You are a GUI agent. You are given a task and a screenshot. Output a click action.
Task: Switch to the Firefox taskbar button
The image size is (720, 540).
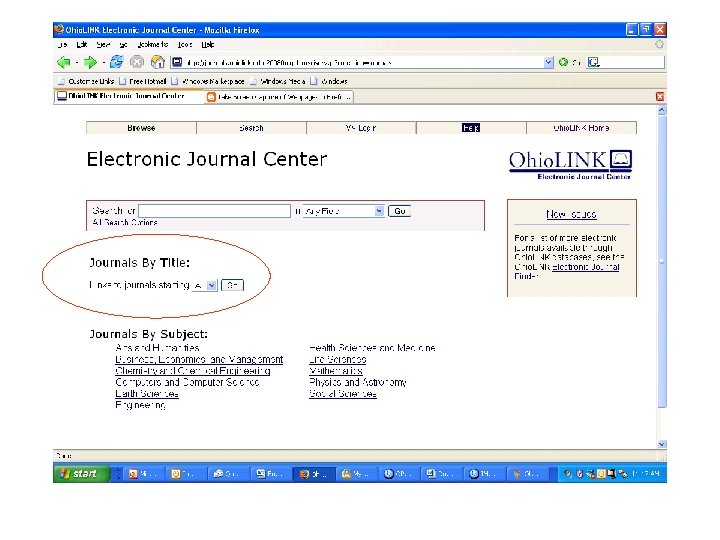314,474
